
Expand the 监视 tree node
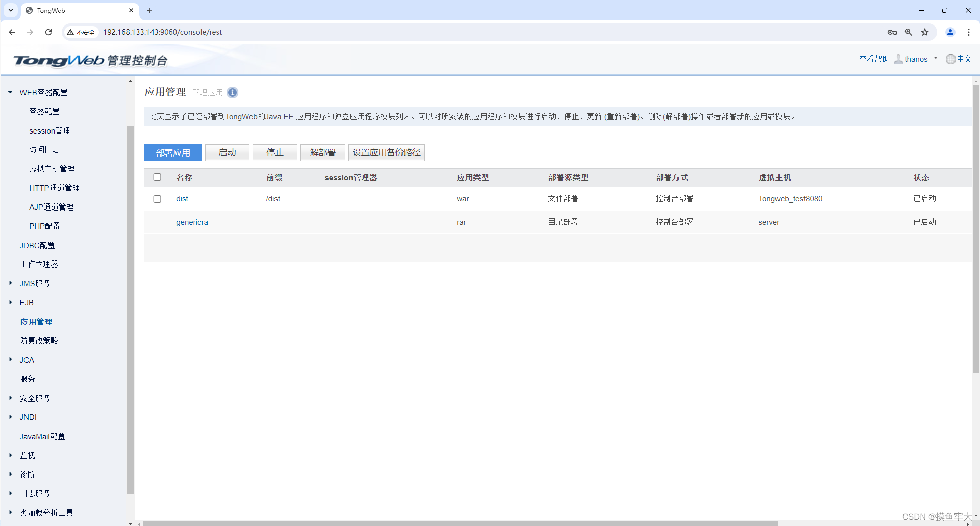pyautogui.click(x=10, y=455)
